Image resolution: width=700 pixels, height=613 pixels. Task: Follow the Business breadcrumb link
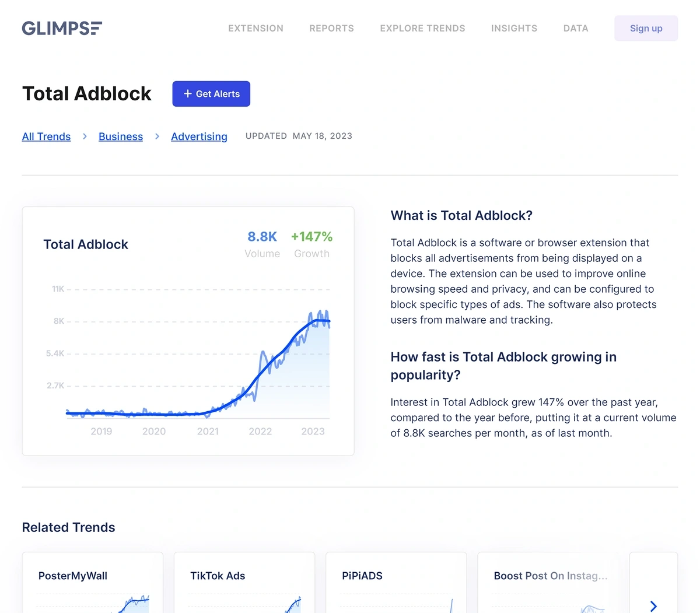(x=121, y=136)
